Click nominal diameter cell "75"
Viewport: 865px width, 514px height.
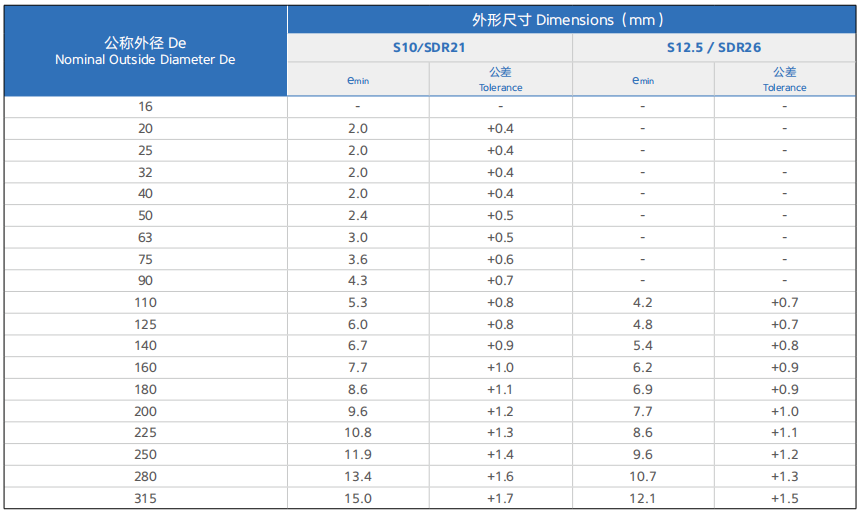(x=146, y=259)
